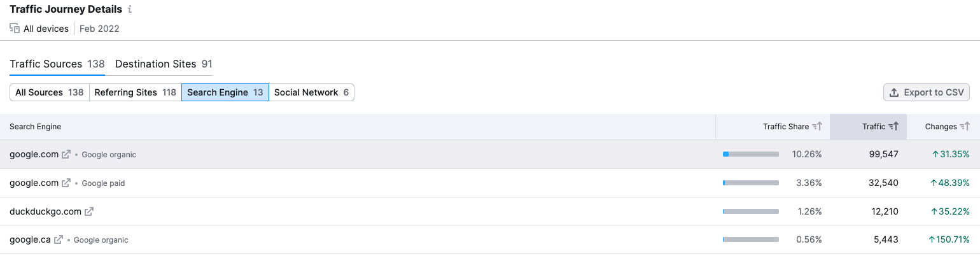Click google.ca row domain text
Viewport: 980px width, 256px height.
click(x=30, y=239)
